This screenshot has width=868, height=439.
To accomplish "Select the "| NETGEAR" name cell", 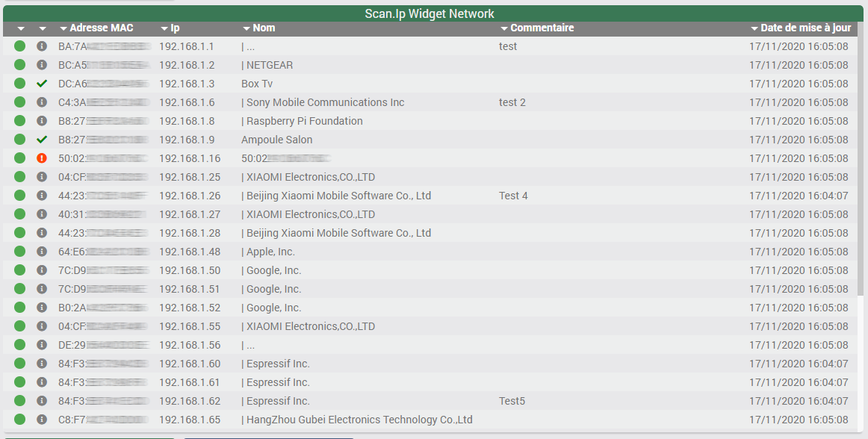I will 267,65.
